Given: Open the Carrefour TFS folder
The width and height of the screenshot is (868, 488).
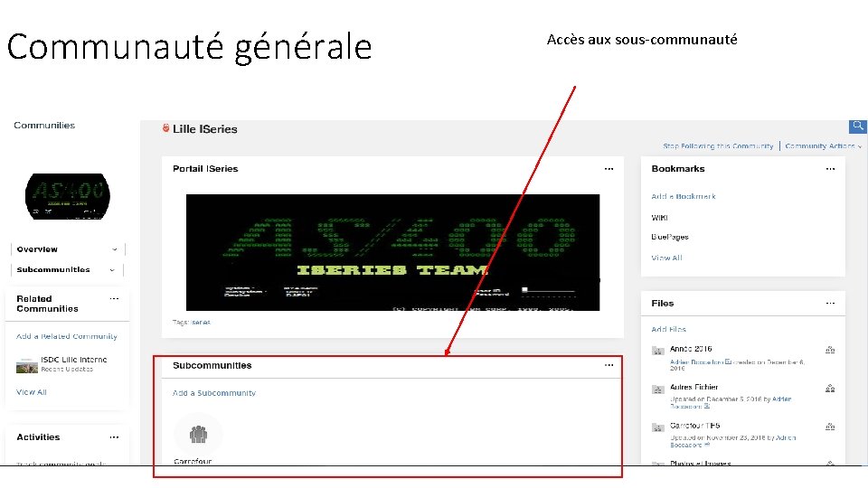Looking at the screenshot, I should coord(695,426).
